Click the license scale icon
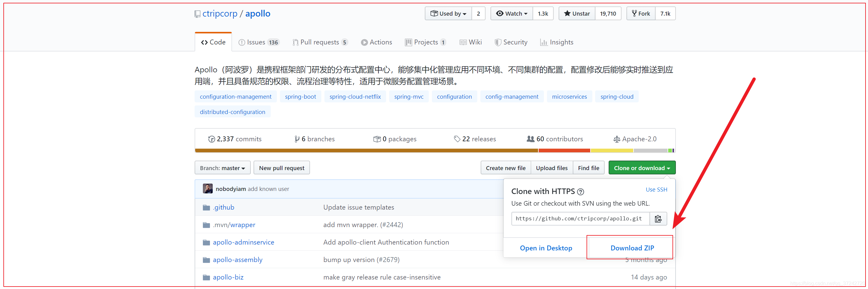Image resolution: width=868 pixels, height=289 pixels. pyautogui.click(x=617, y=139)
